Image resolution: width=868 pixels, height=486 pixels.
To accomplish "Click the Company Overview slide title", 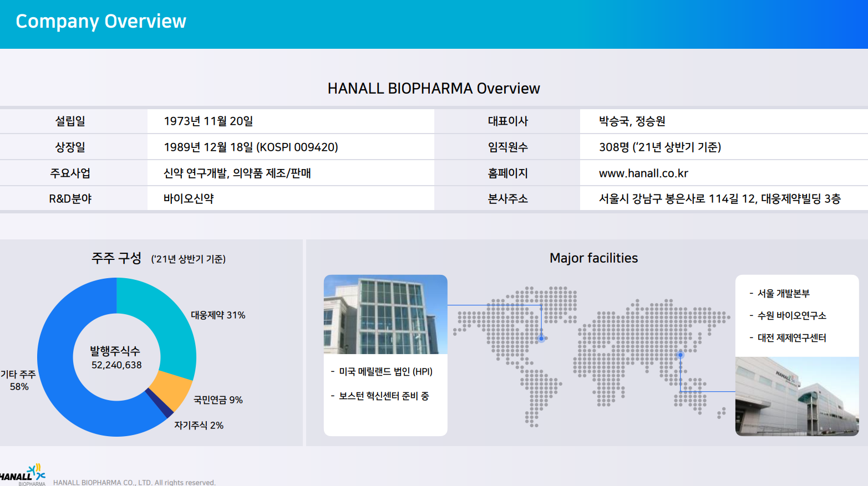I will point(100,21).
